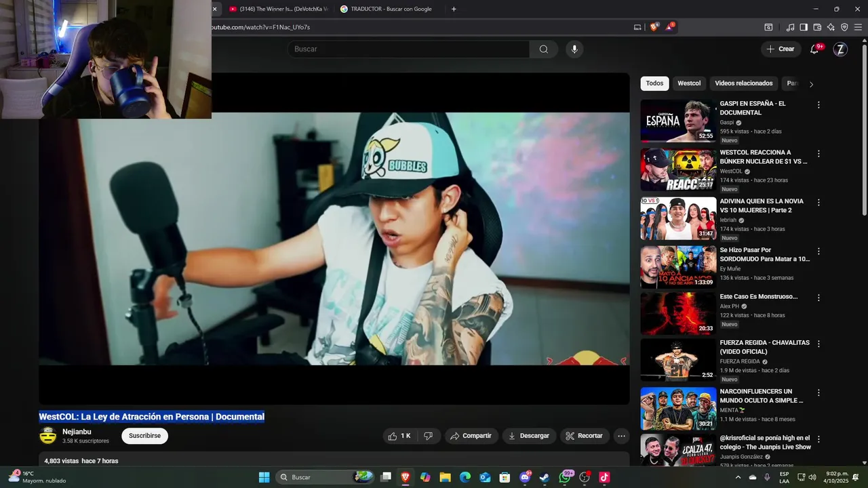Open TikTok from the taskbar
The image size is (868, 488).
tap(604, 477)
